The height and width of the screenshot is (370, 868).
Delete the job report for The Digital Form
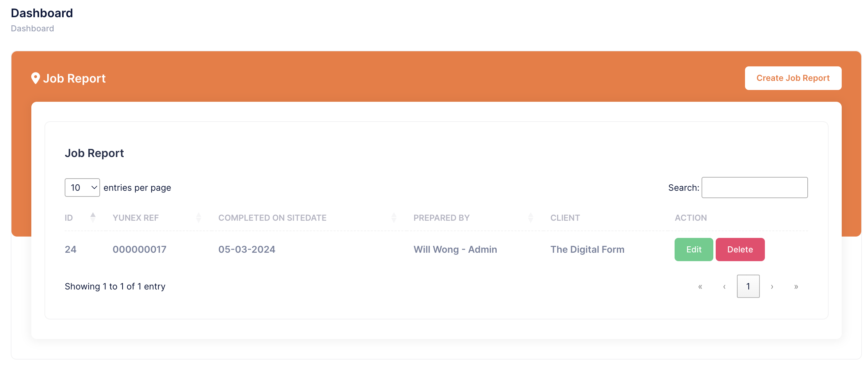[740, 250]
